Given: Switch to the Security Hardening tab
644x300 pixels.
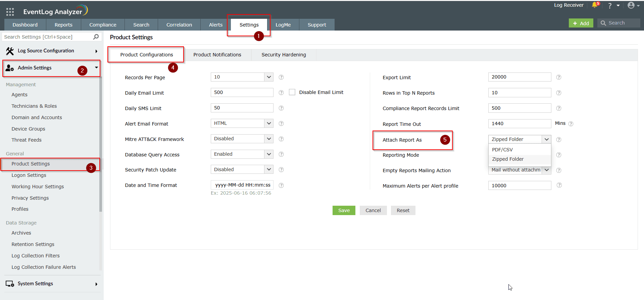Looking at the screenshot, I should [284, 55].
